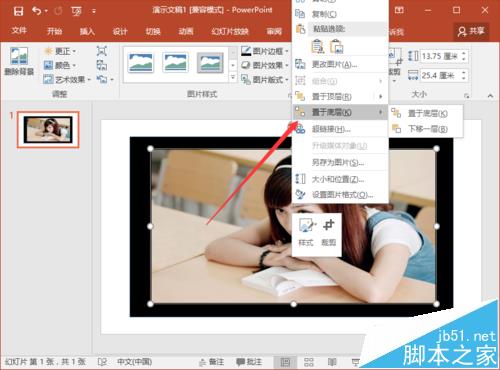Click the change picture icon in ribbon

click(x=102, y=65)
